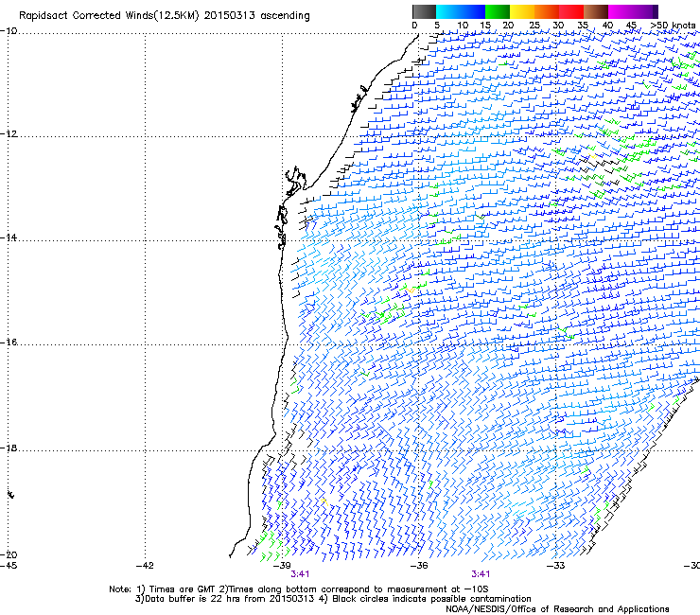Click the gray 0-5 knots color segment
The width and height of the screenshot is (700, 615).
pyautogui.click(x=424, y=11)
